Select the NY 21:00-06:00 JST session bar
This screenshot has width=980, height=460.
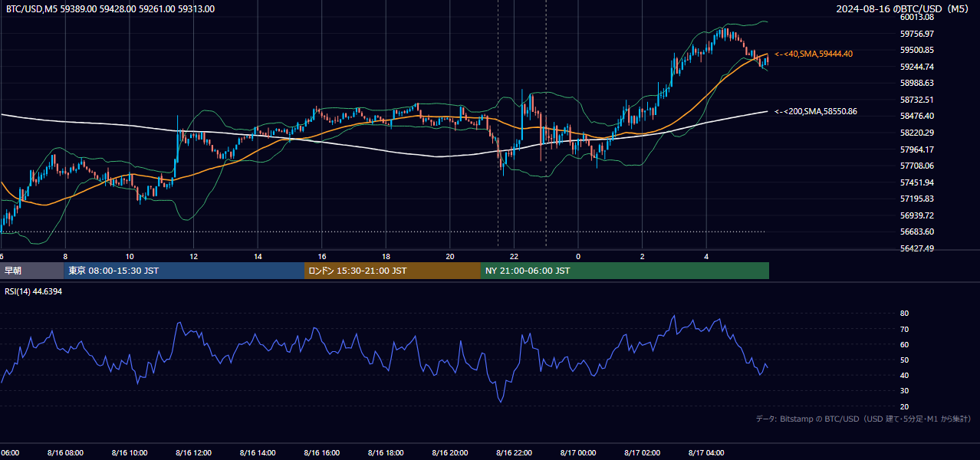[x=625, y=271]
